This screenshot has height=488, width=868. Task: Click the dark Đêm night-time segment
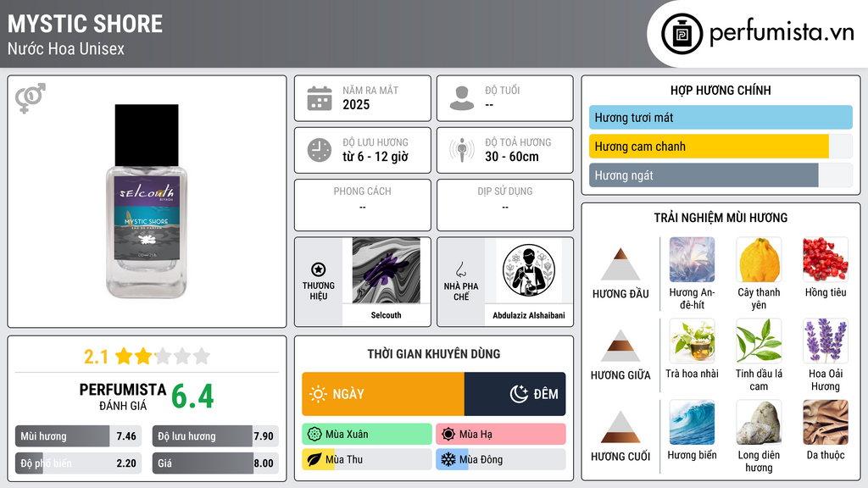(x=515, y=394)
